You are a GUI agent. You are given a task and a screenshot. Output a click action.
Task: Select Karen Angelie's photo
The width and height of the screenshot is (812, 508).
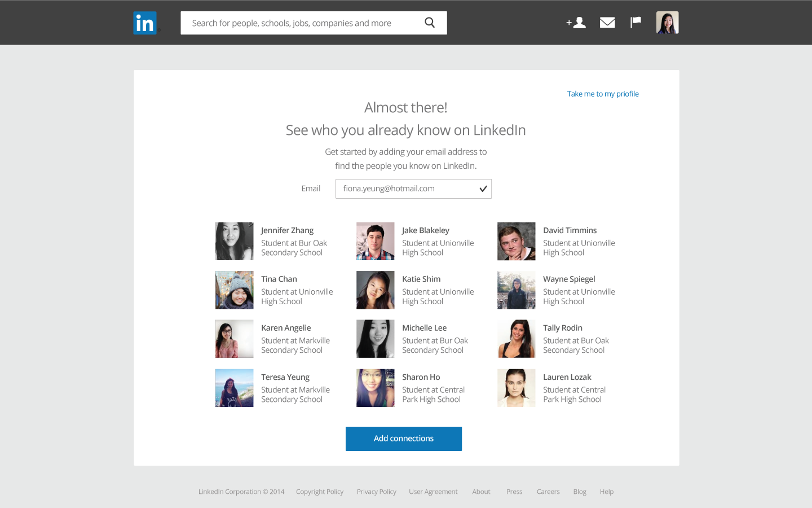tap(235, 339)
